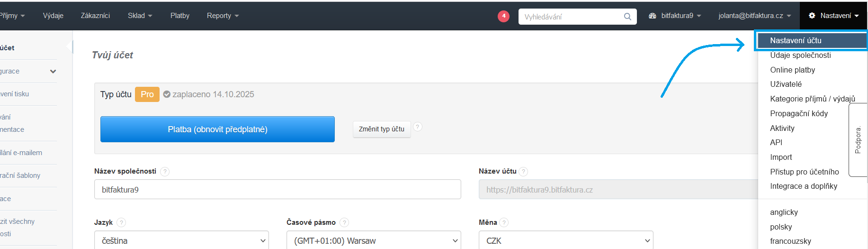
Task: Open the Sklad dropdown menu
Action: point(140,16)
